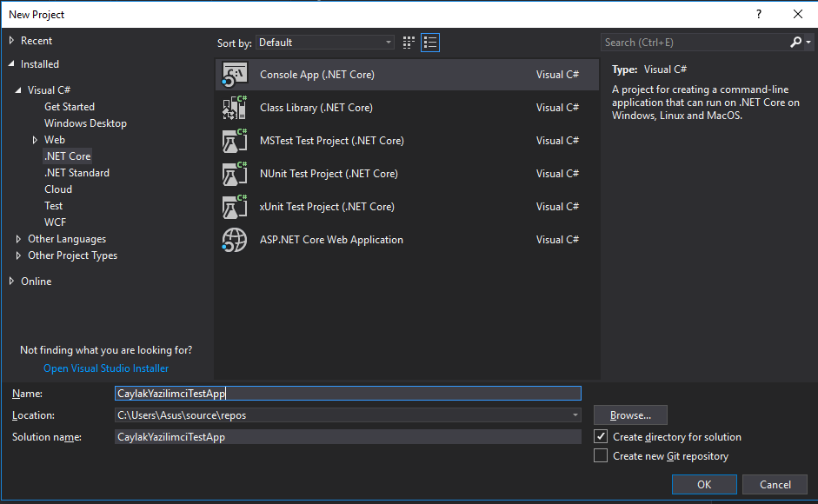The width and height of the screenshot is (818, 504).
Task: Open the Location path dropdown arrow
Action: [x=575, y=415]
